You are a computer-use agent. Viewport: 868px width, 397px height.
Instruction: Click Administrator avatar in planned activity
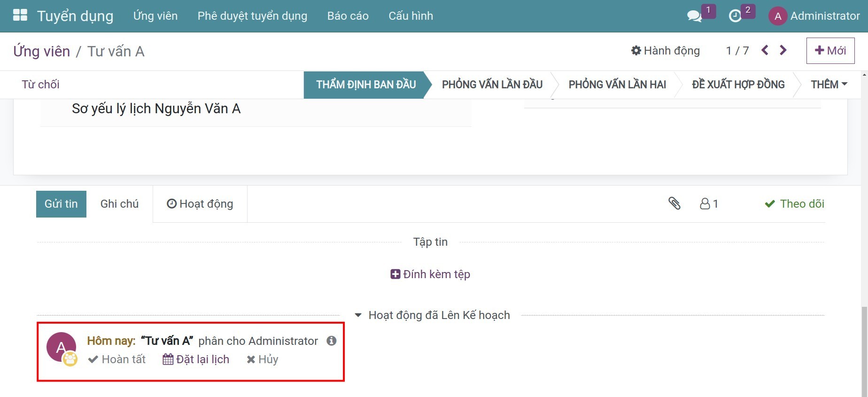tap(61, 347)
